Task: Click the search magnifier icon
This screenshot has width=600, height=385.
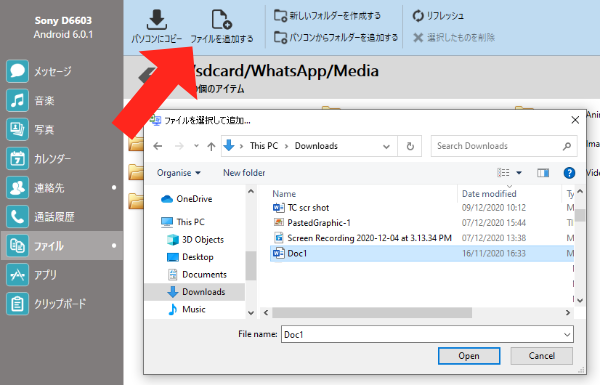Action: [x=567, y=146]
